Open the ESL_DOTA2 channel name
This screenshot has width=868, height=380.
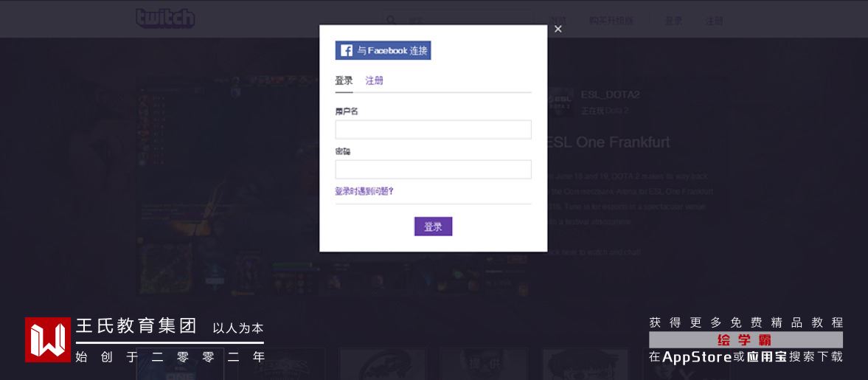[610, 94]
